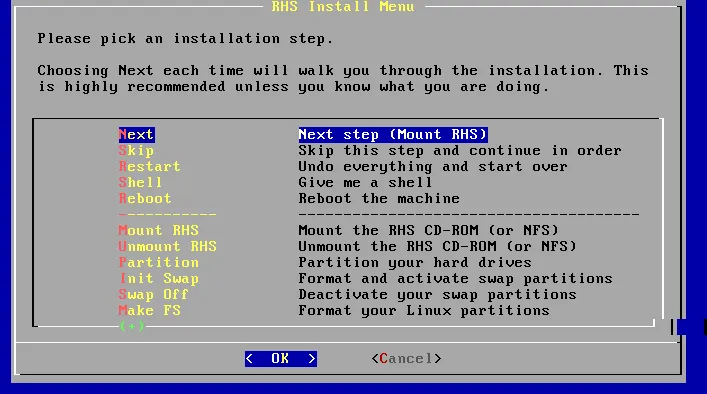Pick the Partition entry

(159, 262)
